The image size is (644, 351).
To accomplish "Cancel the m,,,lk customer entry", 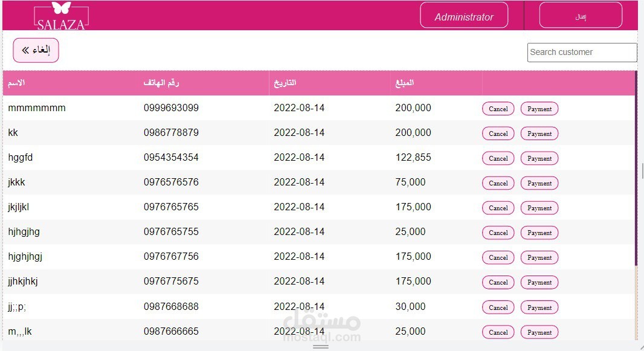I will [498, 332].
